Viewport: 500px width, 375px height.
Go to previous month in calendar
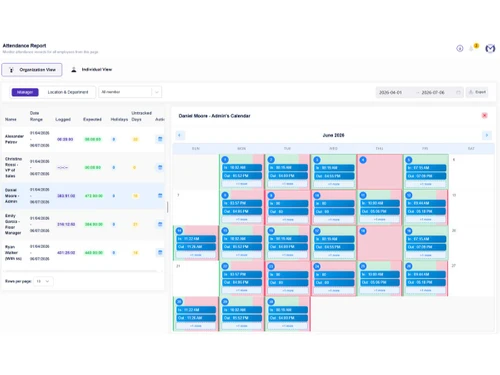click(180, 135)
